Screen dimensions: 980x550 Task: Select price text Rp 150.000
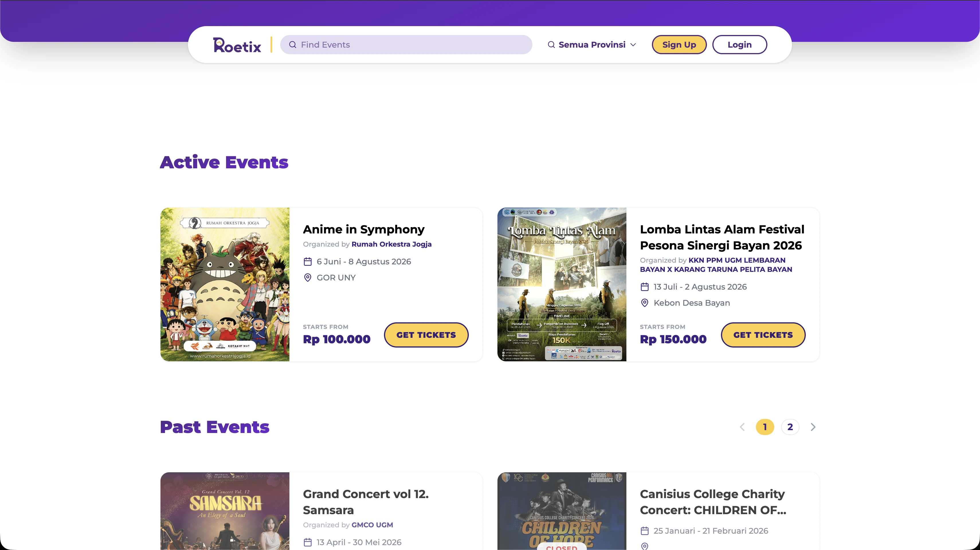pyautogui.click(x=673, y=339)
